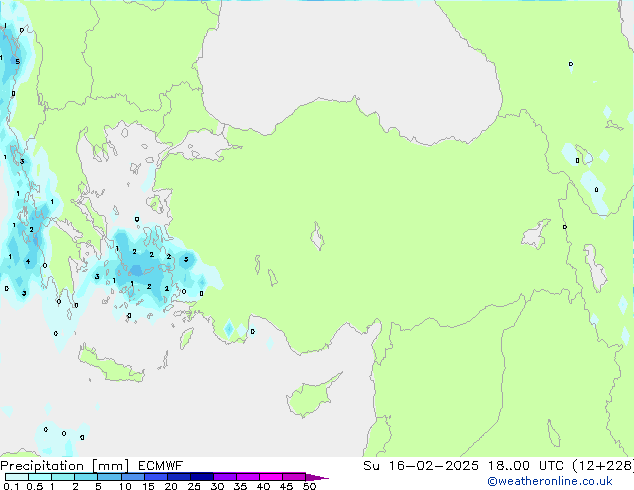Viewport: 634px width, 490px height.
Task: Click the '(12+228)' forecast run text
Action: coord(603,466)
